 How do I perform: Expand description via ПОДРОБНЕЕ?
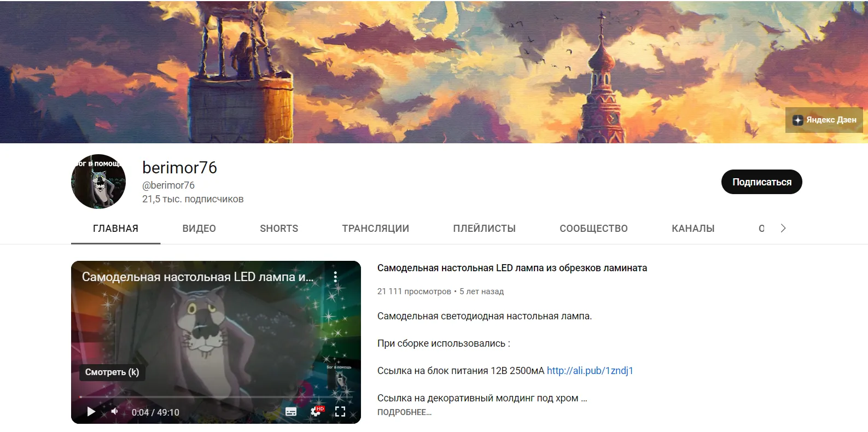point(404,412)
